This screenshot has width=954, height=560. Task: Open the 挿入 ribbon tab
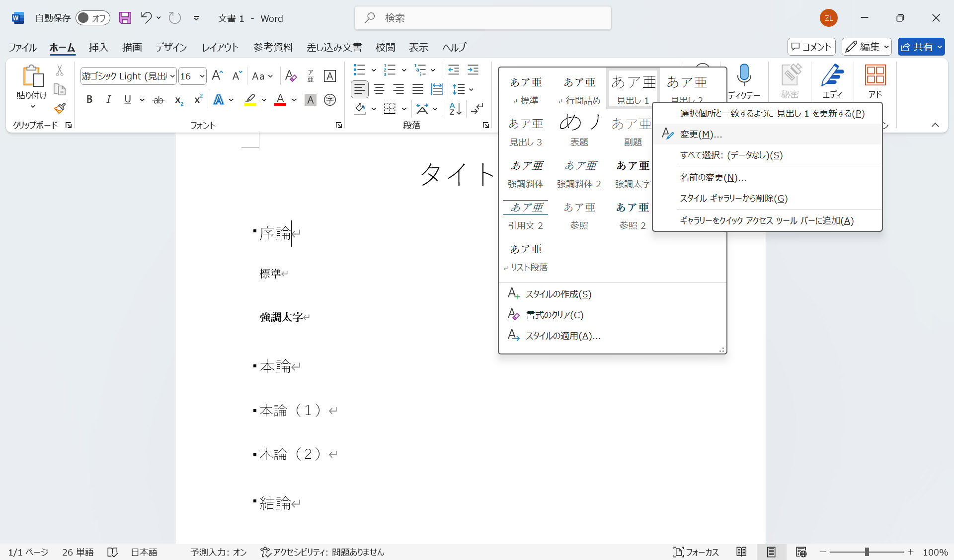click(98, 47)
